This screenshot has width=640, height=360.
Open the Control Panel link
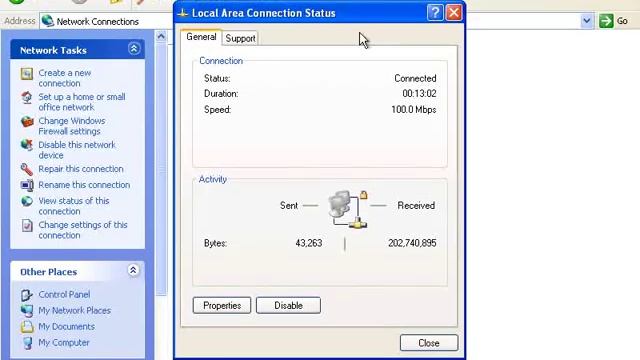click(64, 294)
